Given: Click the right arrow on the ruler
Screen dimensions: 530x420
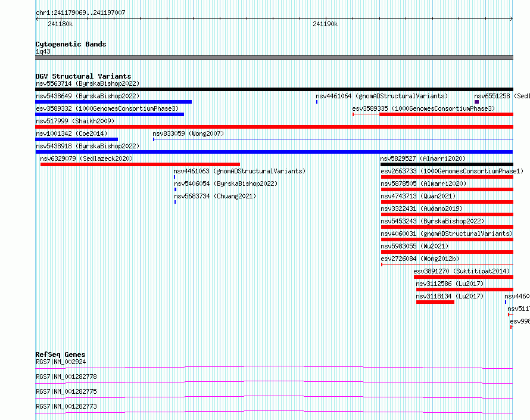Looking at the screenshot, I should point(511,19).
